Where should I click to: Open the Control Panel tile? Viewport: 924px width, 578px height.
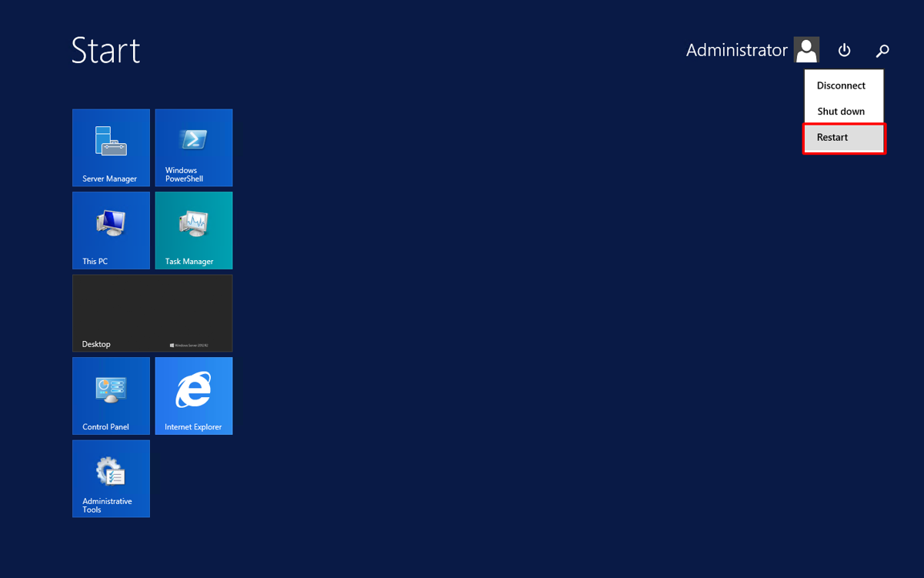[x=111, y=396]
